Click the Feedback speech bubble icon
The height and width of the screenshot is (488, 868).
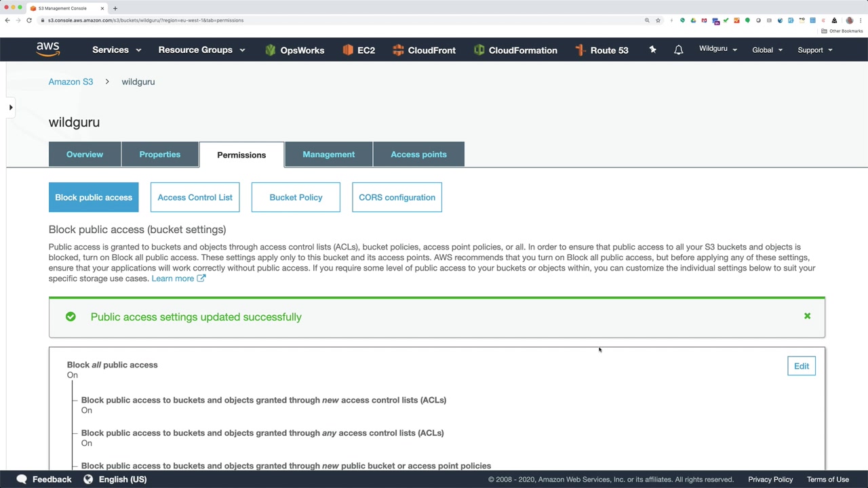pos(22,479)
